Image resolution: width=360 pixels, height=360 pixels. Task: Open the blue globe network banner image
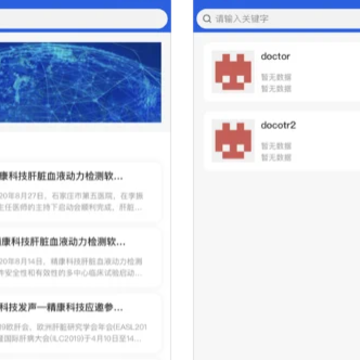[81, 82]
